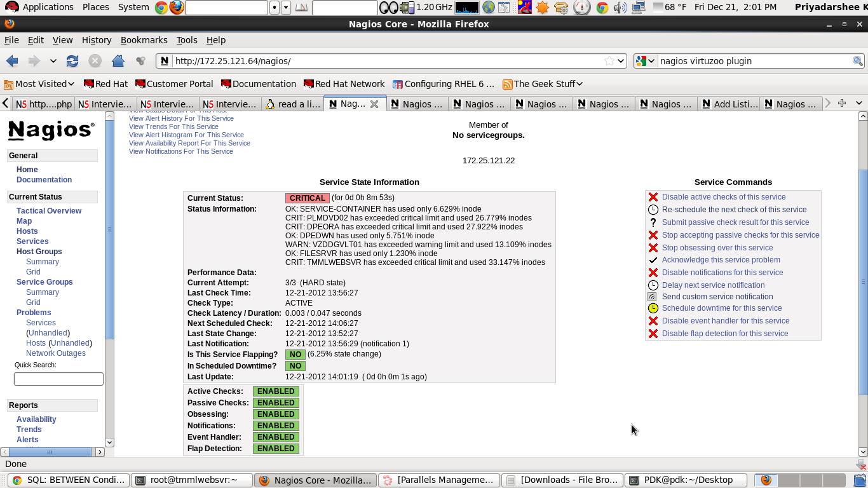Click the icon beside Send custom service notification
Image resolution: width=868 pixels, height=488 pixels.
[x=652, y=297]
